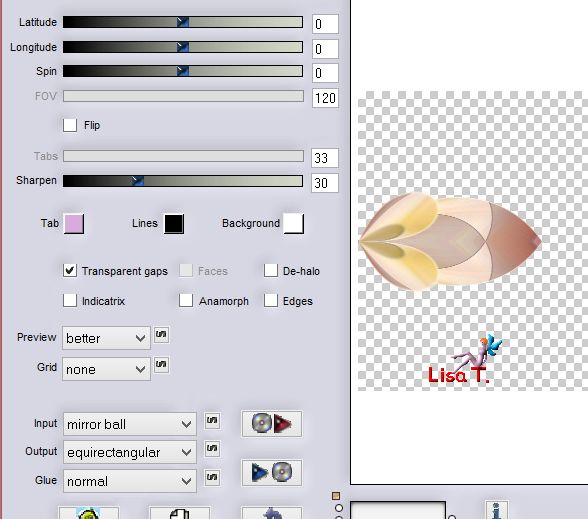This screenshot has height=519, width=588.
Task: Toggle the lock icon next to Input
Action: pos(212,421)
